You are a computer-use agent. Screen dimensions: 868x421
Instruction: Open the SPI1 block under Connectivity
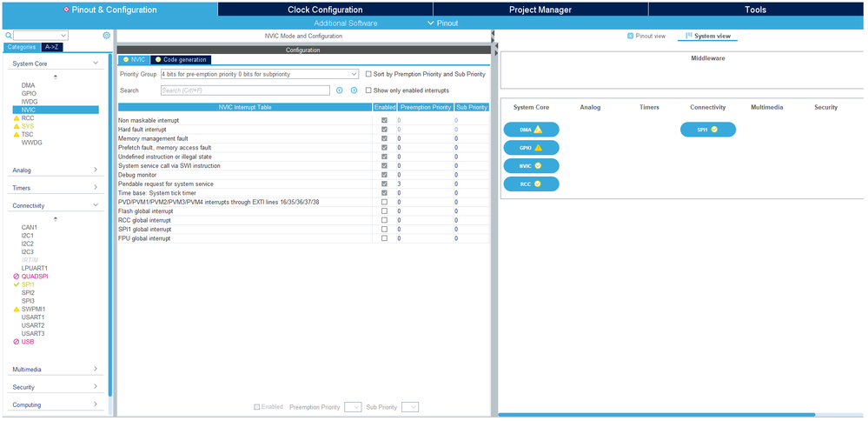coord(708,130)
